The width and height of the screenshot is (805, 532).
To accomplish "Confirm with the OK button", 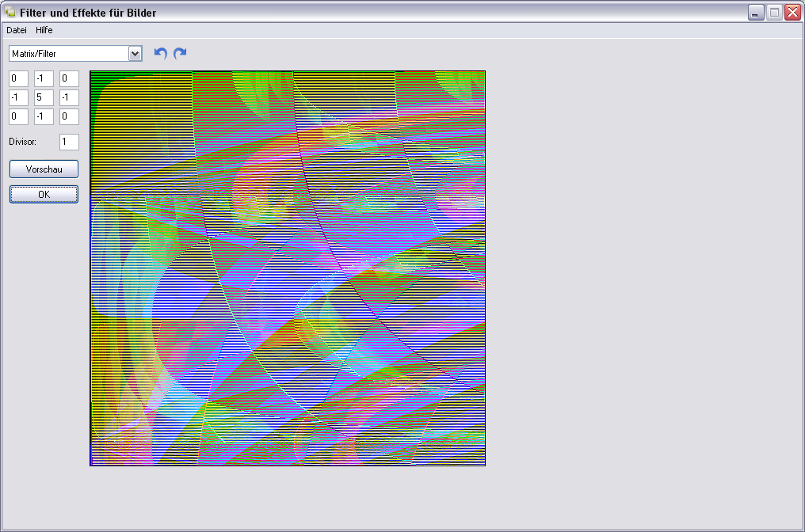I will pos(44,195).
